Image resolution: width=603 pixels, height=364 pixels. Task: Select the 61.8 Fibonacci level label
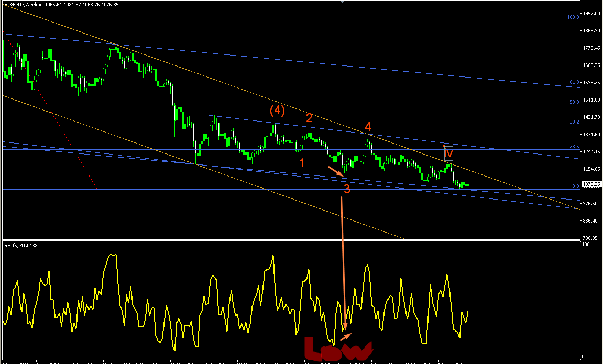(x=574, y=82)
